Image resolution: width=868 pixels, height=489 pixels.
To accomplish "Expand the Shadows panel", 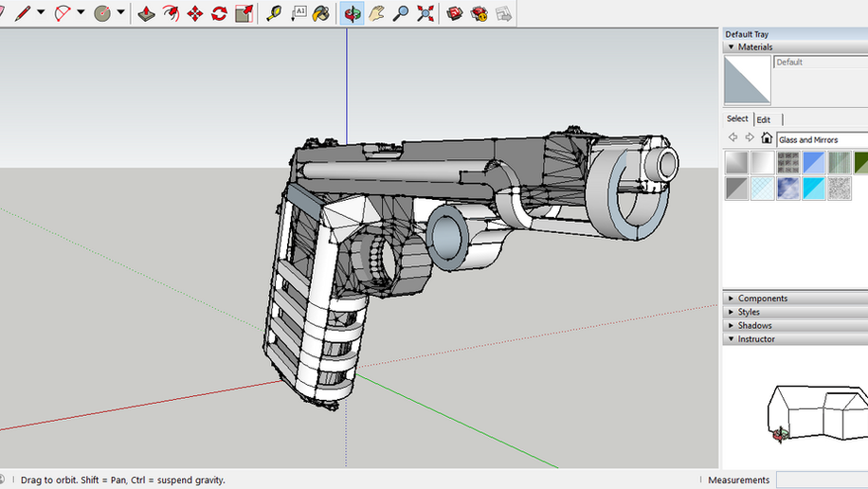I will click(x=754, y=325).
